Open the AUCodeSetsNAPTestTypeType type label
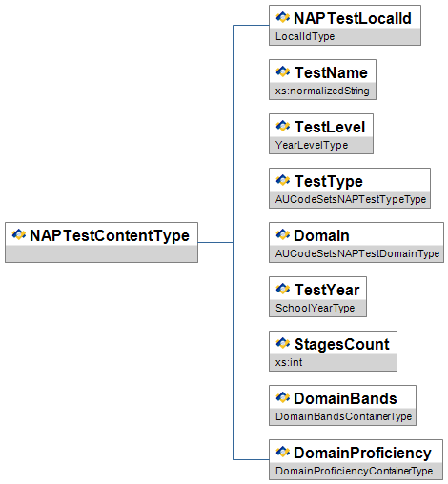The height and width of the screenshot is (484, 448). pos(351,199)
